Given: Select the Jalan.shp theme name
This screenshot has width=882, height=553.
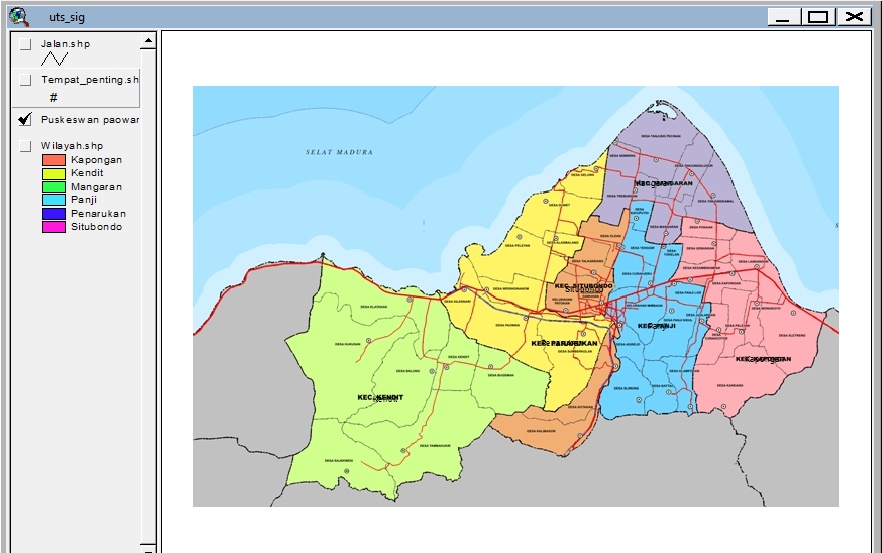Looking at the screenshot, I should tap(65, 44).
